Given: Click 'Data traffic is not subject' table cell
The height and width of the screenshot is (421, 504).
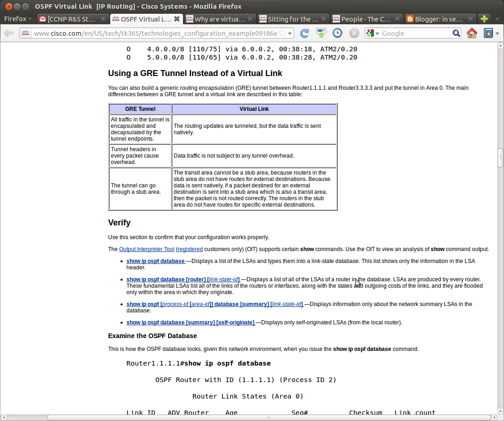Looking at the screenshot, I should 254,156.
